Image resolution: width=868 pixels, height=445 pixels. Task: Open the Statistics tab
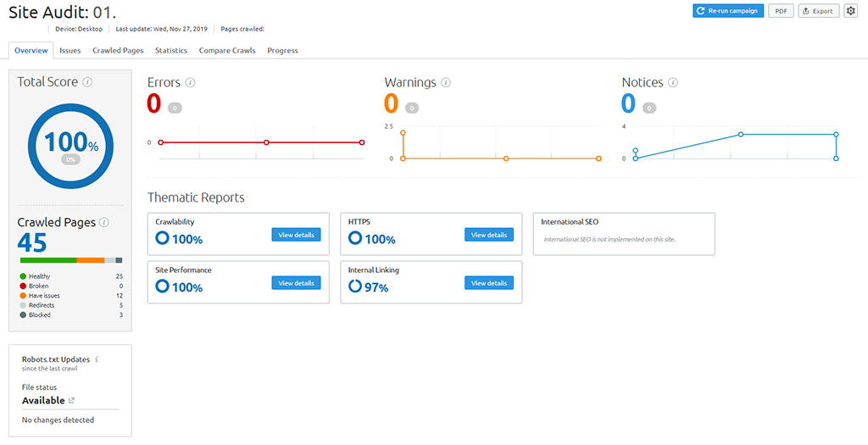[171, 50]
